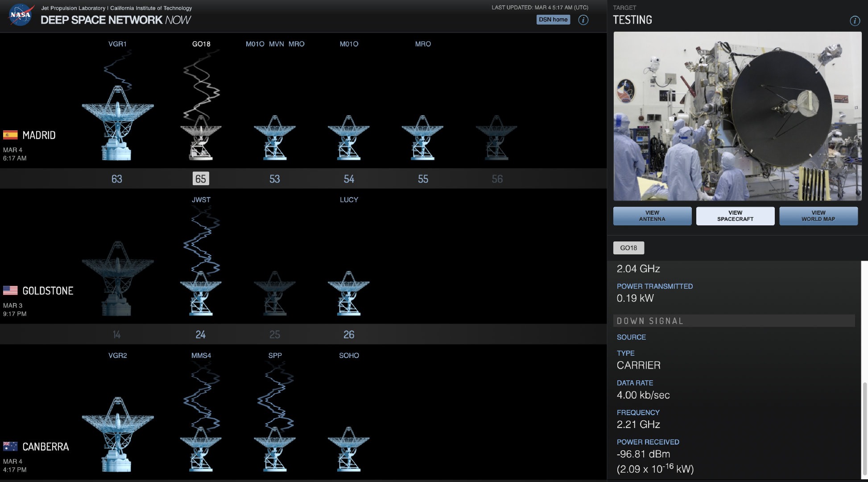
Task: Select dimmed Madrid antenna dish 56
Action: pos(496,137)
